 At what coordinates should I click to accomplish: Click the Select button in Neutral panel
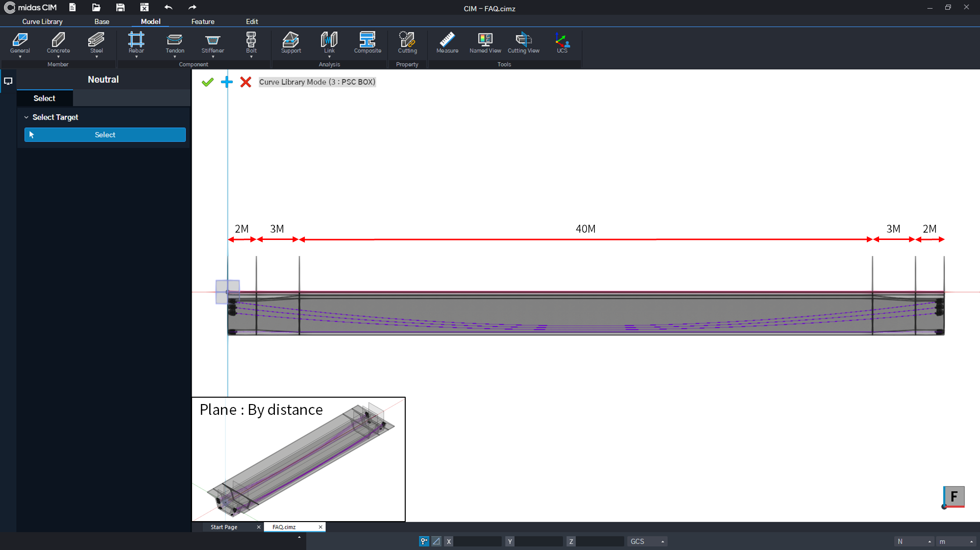(x=105, y=134)
